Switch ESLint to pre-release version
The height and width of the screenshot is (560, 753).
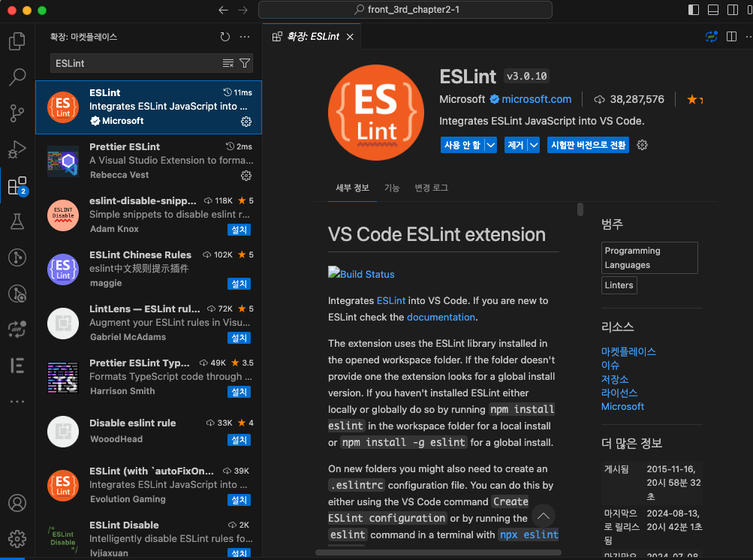click(x=588, y=145)
